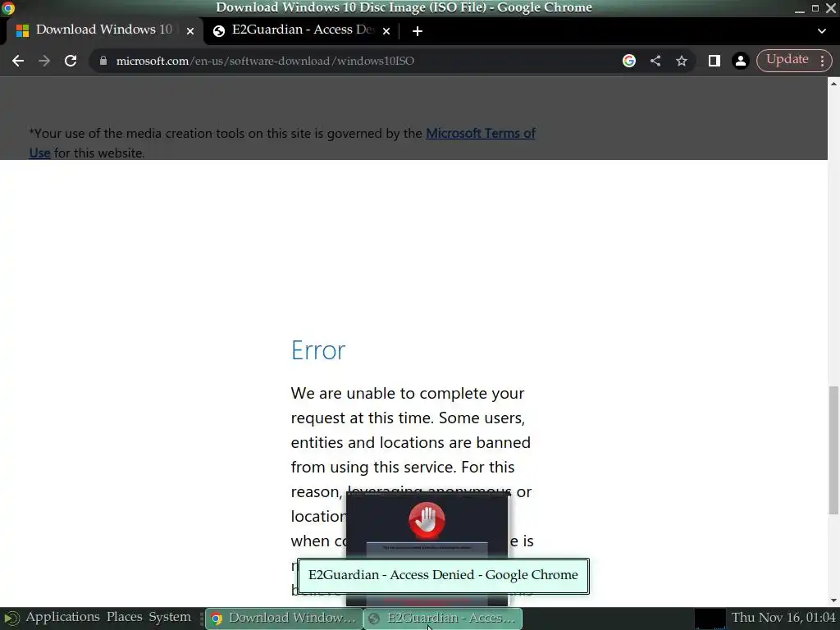
Task: Click the Update button in Chrome toolbar
Action: click(x=787, y=60)
